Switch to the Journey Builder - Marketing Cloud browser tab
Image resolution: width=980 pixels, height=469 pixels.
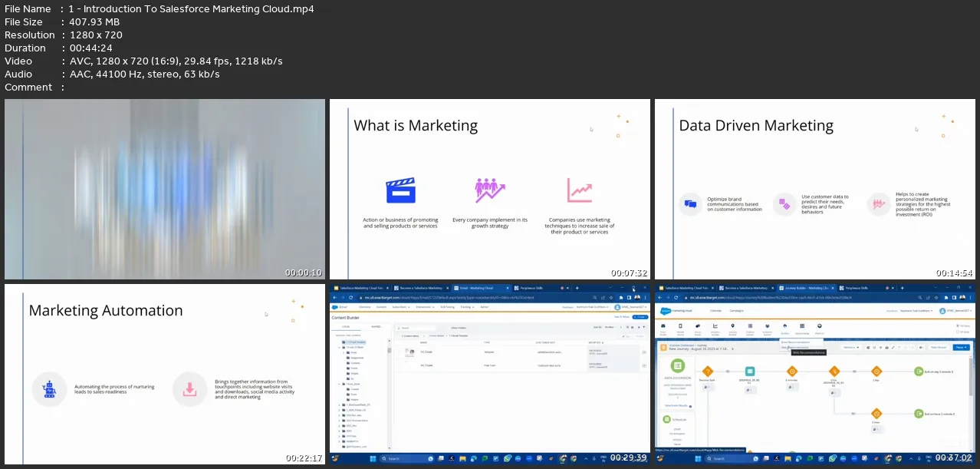[x=805, y=288]
